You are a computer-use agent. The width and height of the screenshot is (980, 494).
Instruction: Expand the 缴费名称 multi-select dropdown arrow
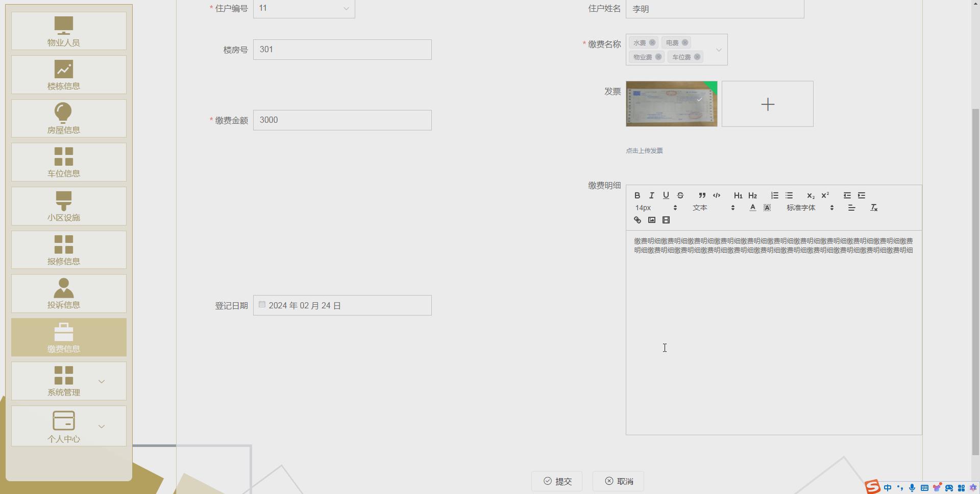[719, 50]
